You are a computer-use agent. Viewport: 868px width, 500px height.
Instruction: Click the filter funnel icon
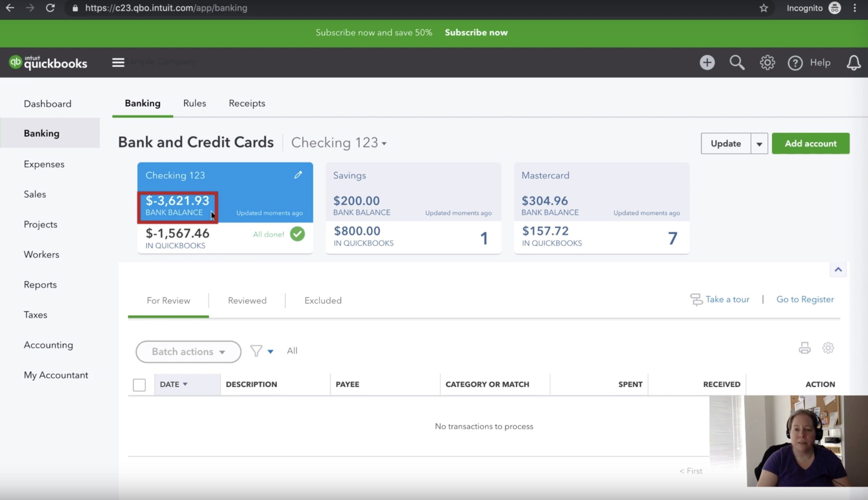click(x=256, y=351)
